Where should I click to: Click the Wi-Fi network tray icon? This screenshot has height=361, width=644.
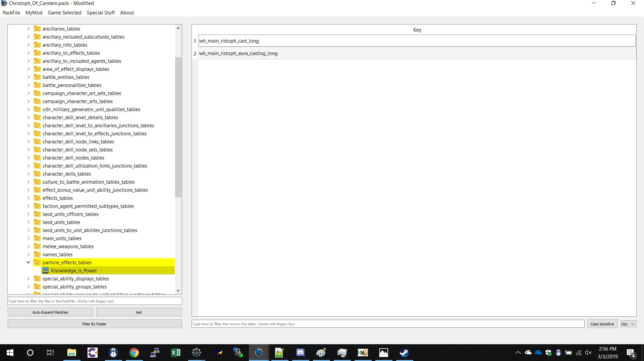pos(579,353)
